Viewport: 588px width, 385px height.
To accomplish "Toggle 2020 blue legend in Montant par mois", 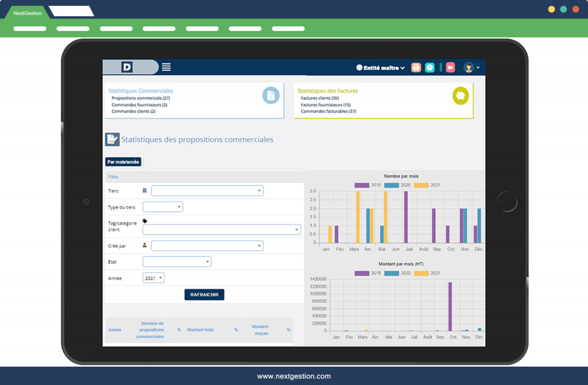I will [x=397, y=273].
